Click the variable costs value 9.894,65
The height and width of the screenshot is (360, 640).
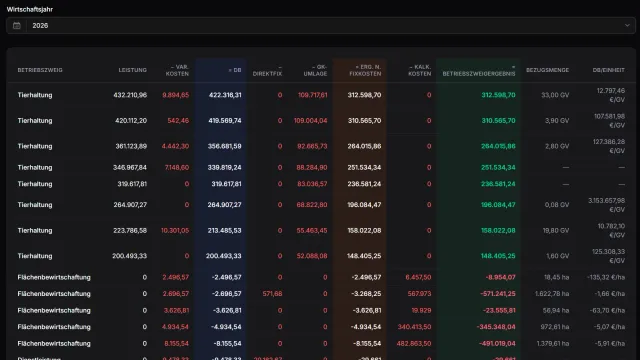point(176,95)
